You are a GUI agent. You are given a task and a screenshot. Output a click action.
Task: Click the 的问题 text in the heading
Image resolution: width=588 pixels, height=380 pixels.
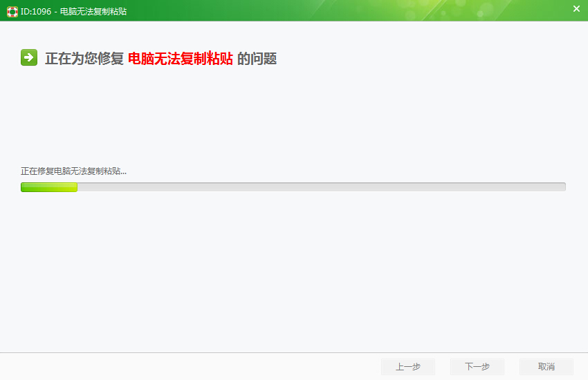point(257,59)
